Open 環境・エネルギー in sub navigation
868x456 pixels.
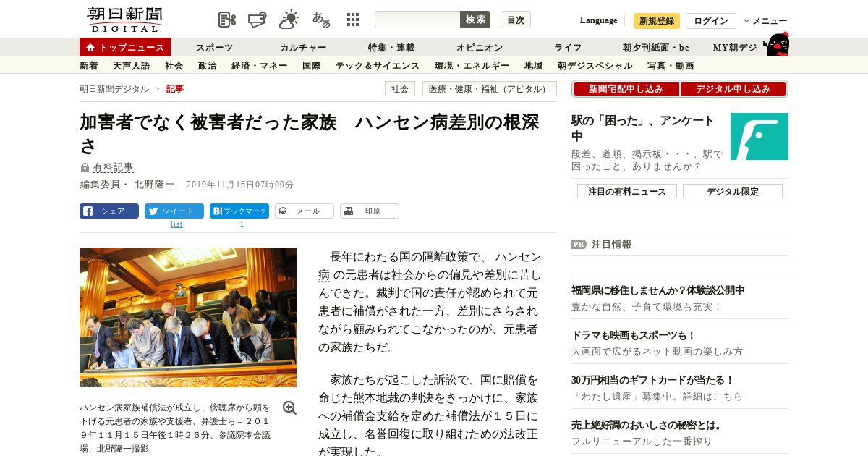pos(472,66)
